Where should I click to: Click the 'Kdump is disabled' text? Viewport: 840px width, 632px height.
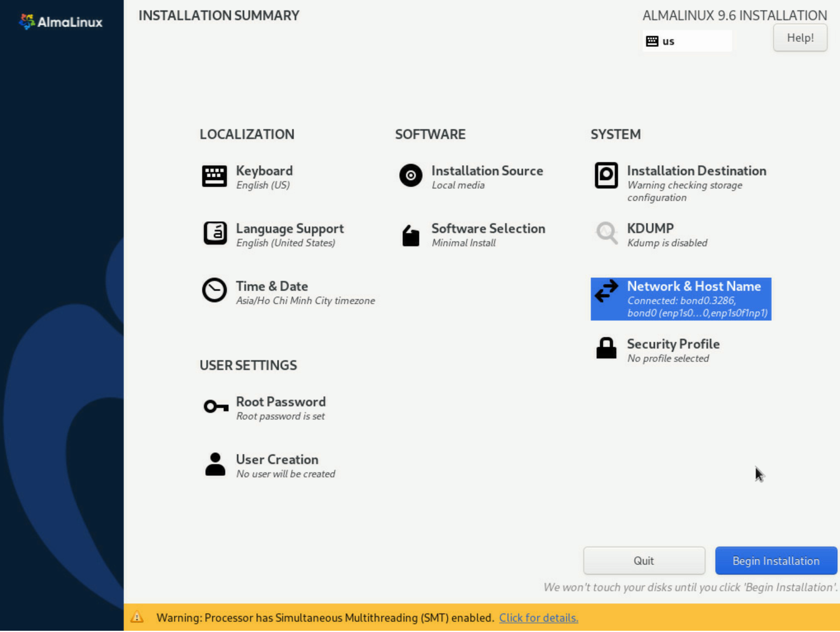pyautogui.click(x=667, y=243)
